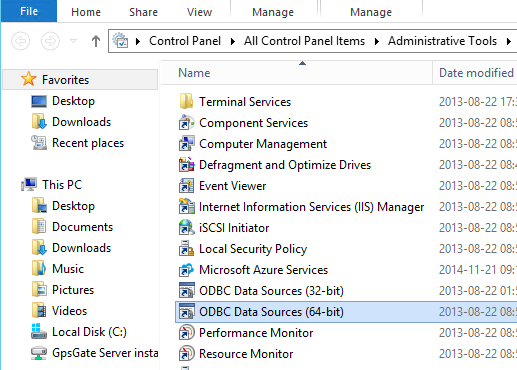517x370 pixels.
Task: Open Desktop under Favorites
Action: click(x=73, y=101)
